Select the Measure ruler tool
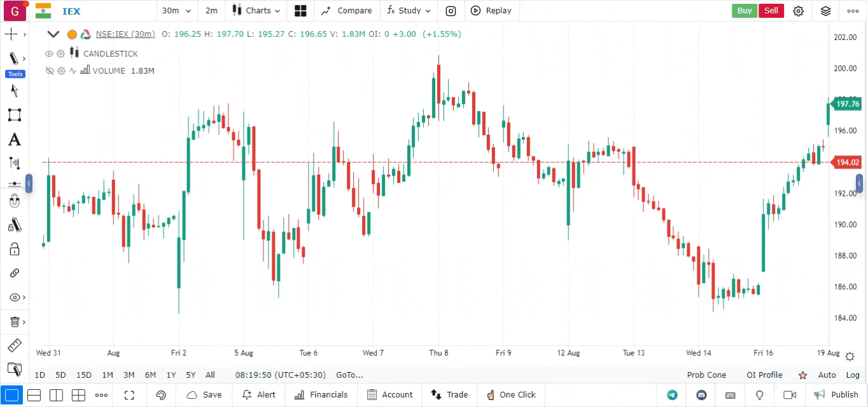868x407 pixels. pos(15,345)
